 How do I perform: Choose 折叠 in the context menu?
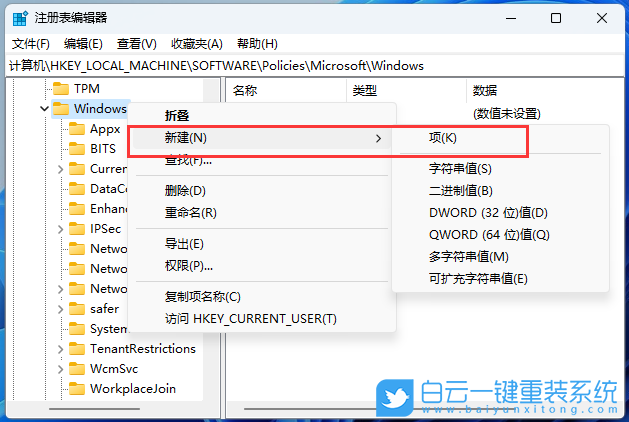point(262,116)
